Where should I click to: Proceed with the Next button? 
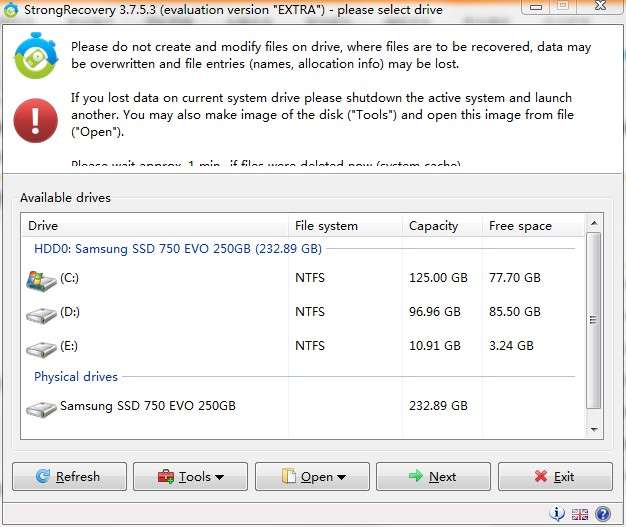pos(433,477)
